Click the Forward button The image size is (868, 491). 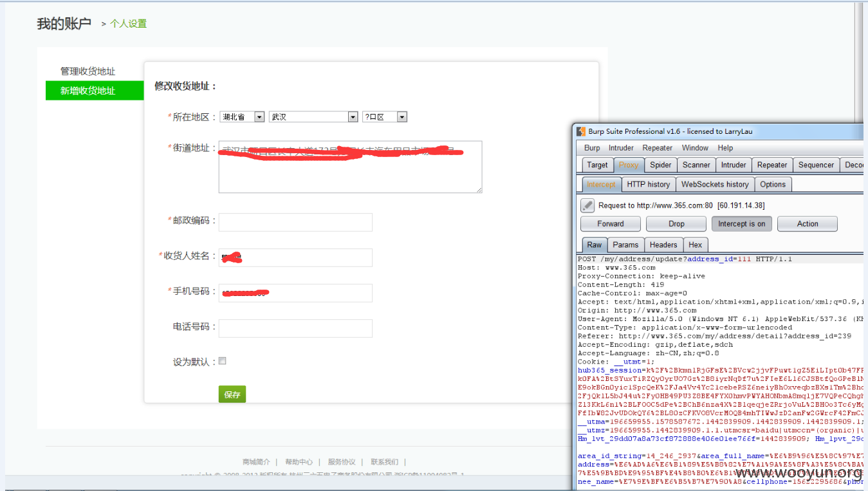coord(610,224)
